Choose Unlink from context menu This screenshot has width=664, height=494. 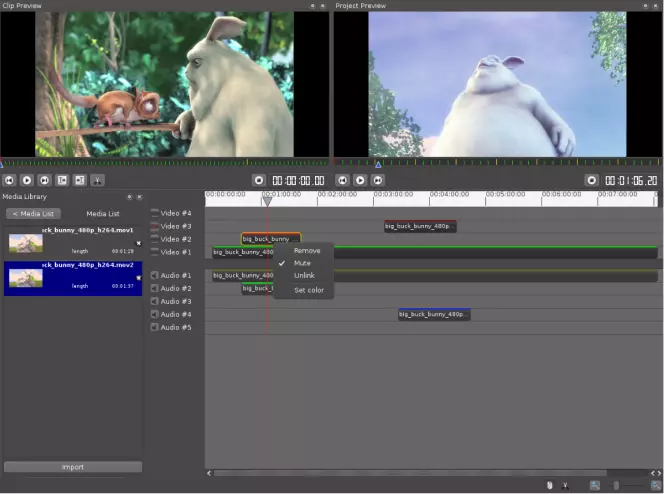tap(304, 275)
